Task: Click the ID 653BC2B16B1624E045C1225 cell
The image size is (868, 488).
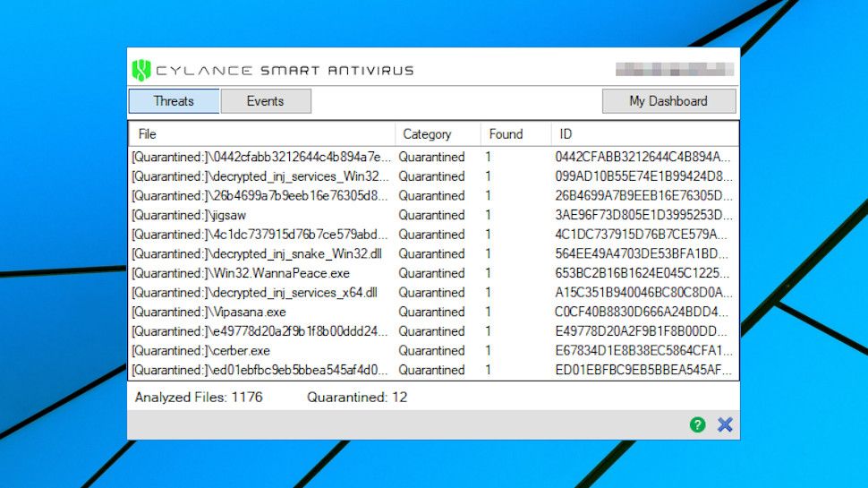Action: click(x=642, y=274)
